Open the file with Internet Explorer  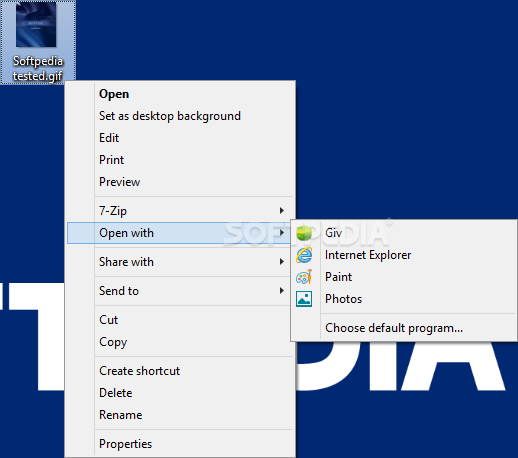coord(404,255)
